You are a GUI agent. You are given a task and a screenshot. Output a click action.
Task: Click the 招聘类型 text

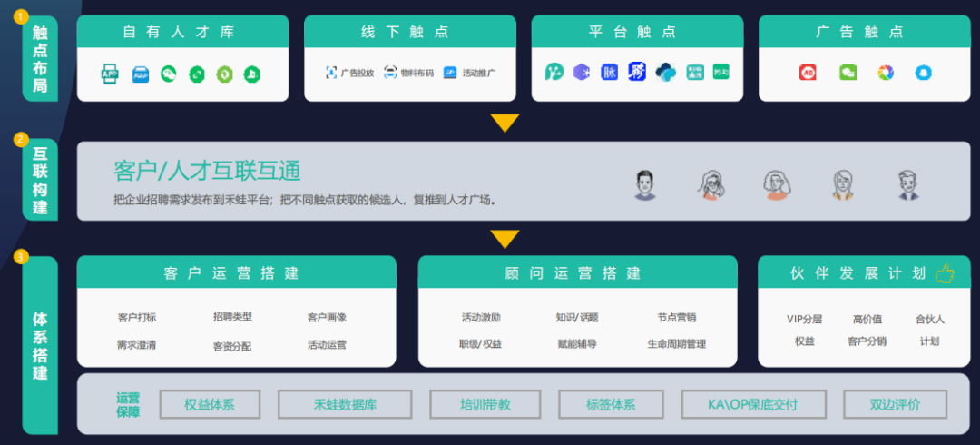point(232,317)
